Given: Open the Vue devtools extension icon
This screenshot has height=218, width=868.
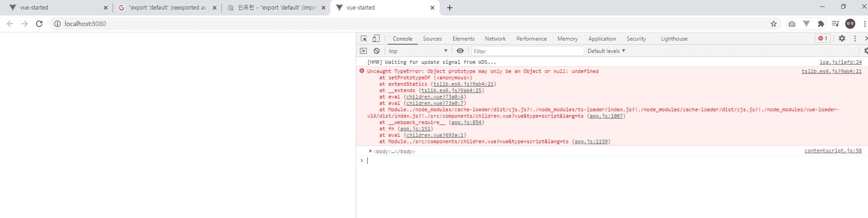Looking at the screenshot, I should point(806,24).
